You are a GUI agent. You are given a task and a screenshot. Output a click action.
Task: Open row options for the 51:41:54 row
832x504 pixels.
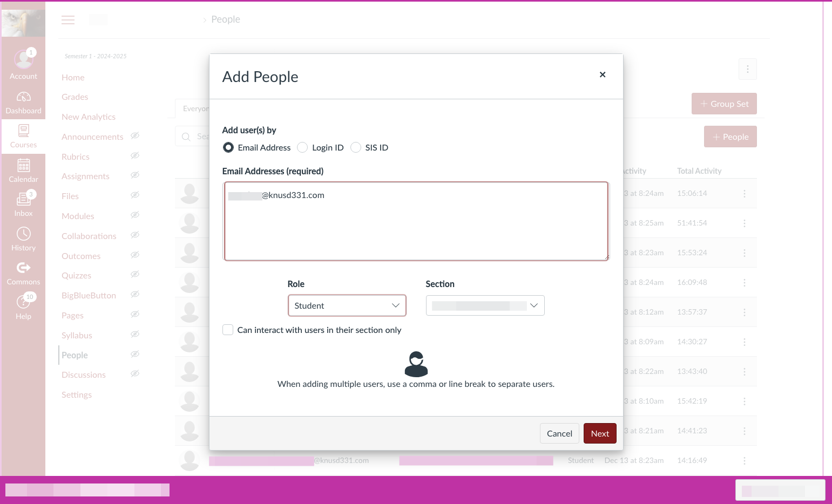(745, 223)
